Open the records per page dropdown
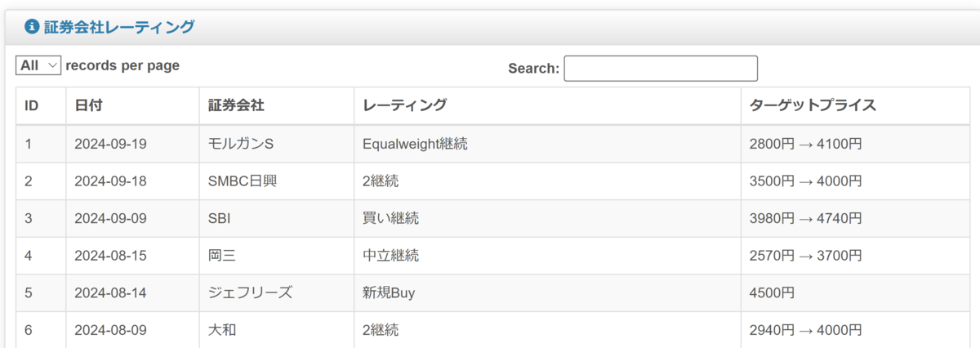This screenshot has width=980, height=348. [38, 65]
